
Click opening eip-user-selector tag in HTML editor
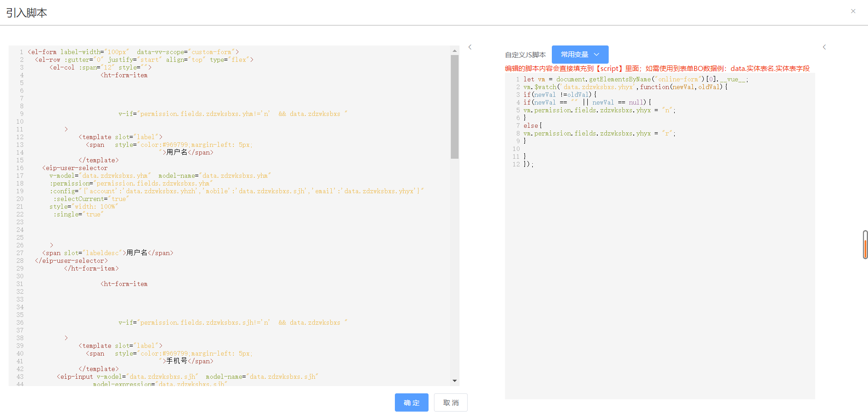[x=75, y=168]
